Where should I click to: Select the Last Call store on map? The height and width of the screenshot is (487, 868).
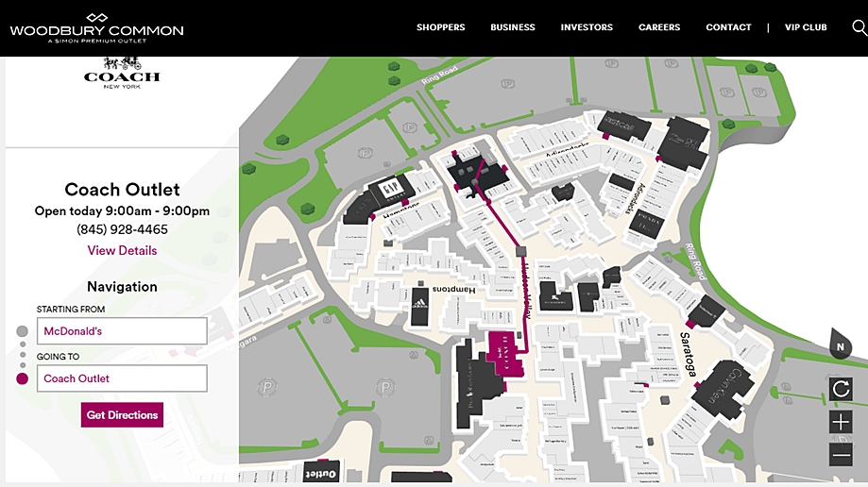(x=623, y=126)
